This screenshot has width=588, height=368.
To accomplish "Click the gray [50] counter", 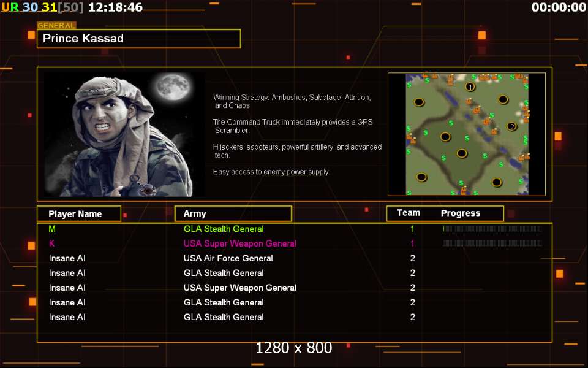I will click(70, 7).
